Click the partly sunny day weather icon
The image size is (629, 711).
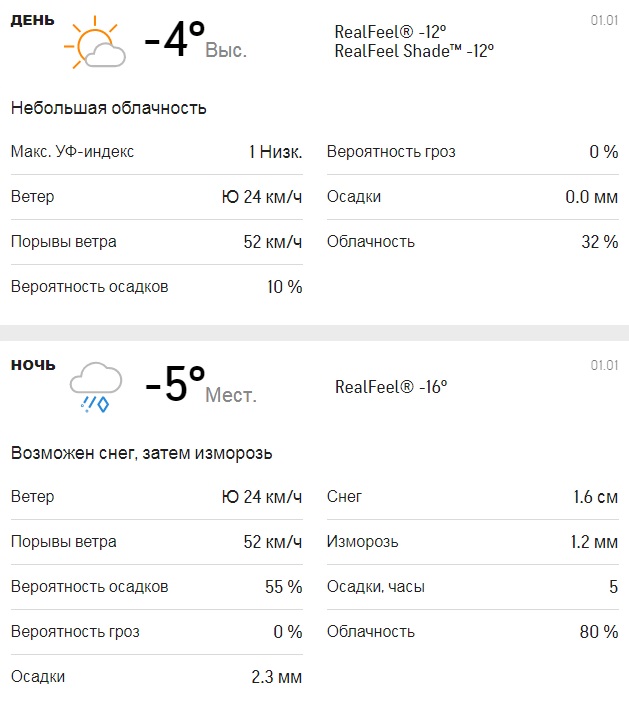click(x=95, y=43)
